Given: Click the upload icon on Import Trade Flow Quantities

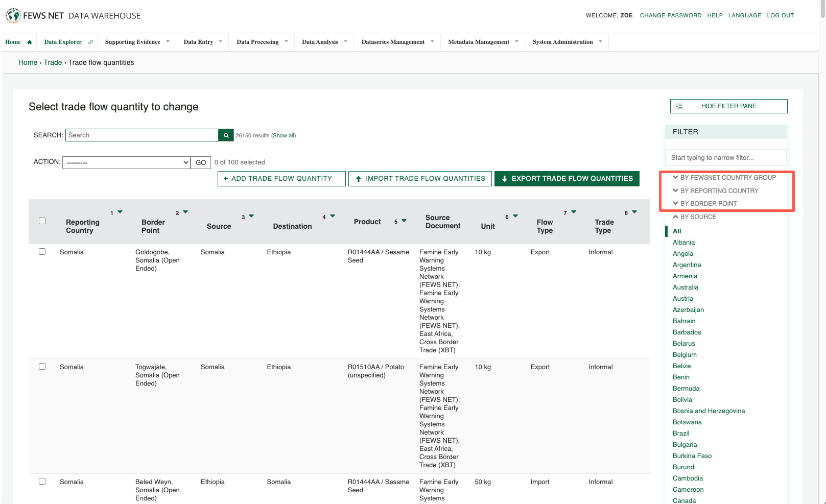Looking at the screenshot, I should tap(359, 178).
